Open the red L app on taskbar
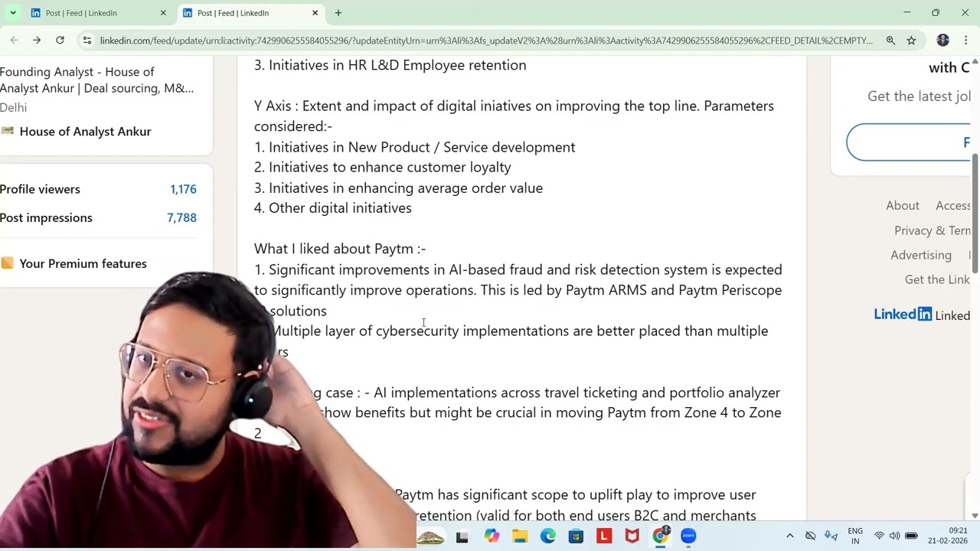 (x=604, y=536)
